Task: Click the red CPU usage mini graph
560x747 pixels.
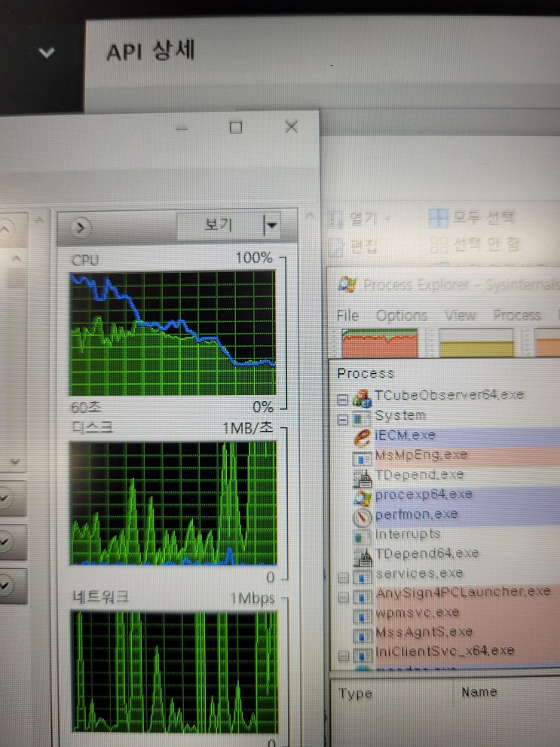Action: tap(380, 342)
